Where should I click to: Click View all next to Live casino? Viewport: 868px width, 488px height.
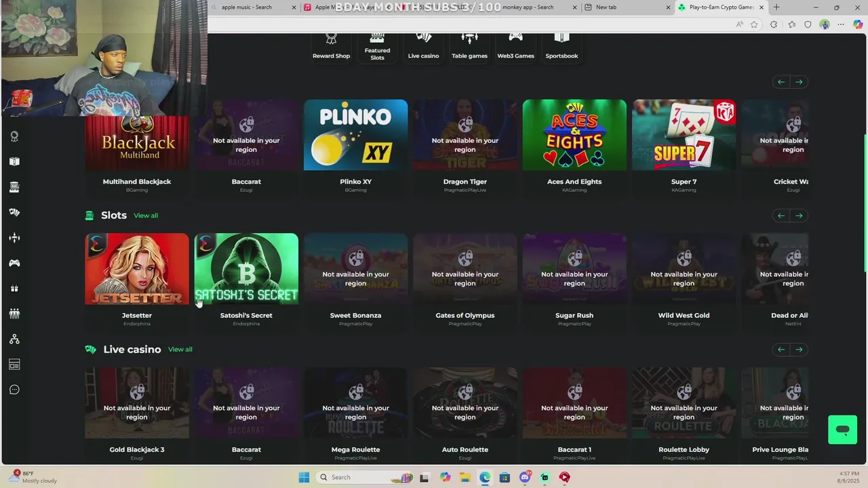point(180,350)
